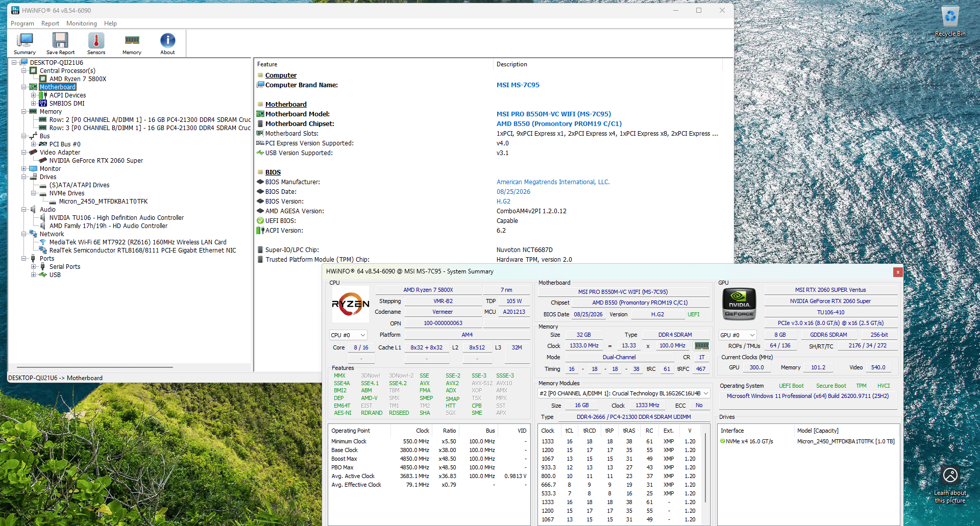
Task: Click the BIOS section header
Action: pyautogui.click(x=273, y=172)
